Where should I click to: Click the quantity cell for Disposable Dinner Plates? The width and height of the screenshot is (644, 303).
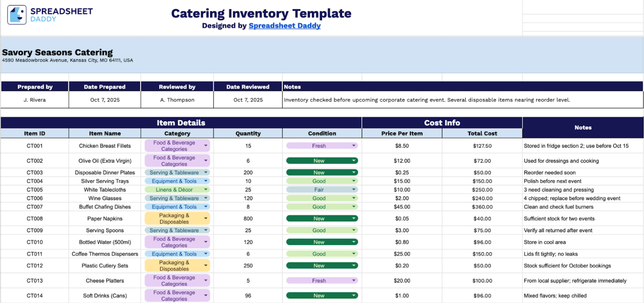click(248, 173)
